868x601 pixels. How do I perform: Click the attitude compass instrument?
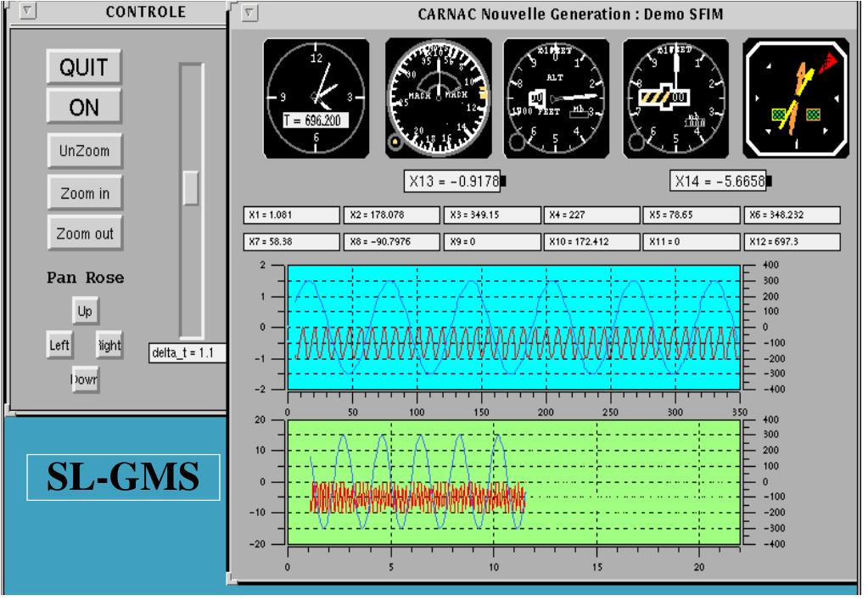click(x=796, y=98)
